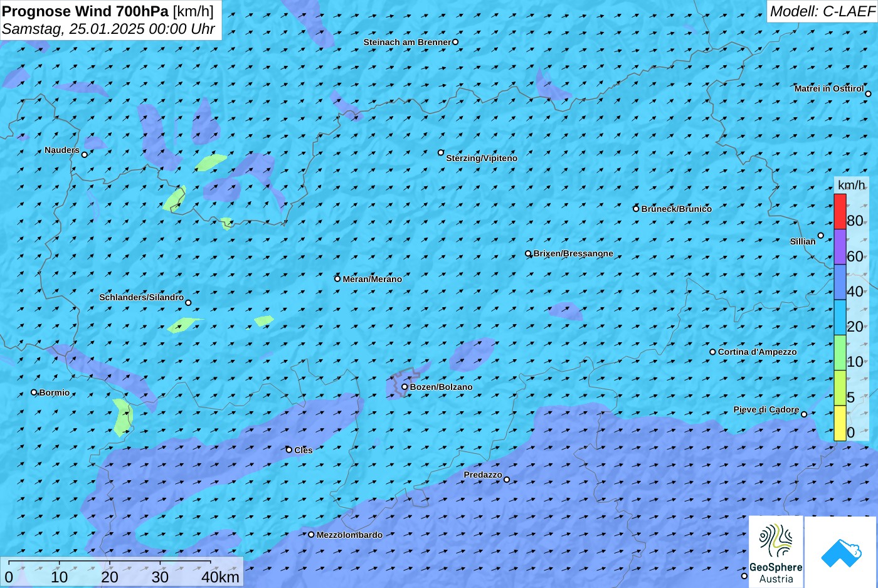Click the 'km/h' legend heading
The height and width of the screenshot is (588, 878).
[x=852, y=185]
